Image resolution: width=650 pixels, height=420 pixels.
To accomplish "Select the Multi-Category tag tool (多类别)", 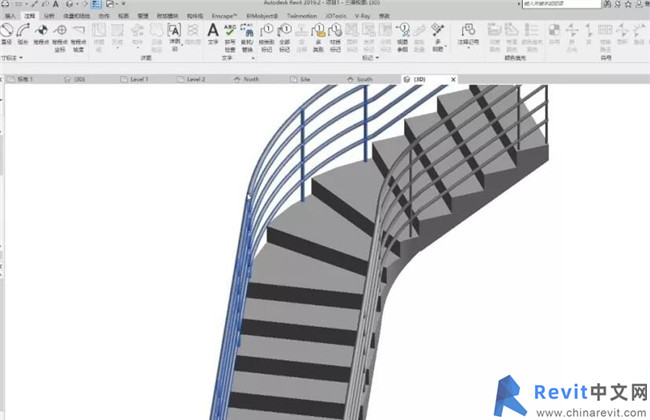I will click(x=318, y=38).
